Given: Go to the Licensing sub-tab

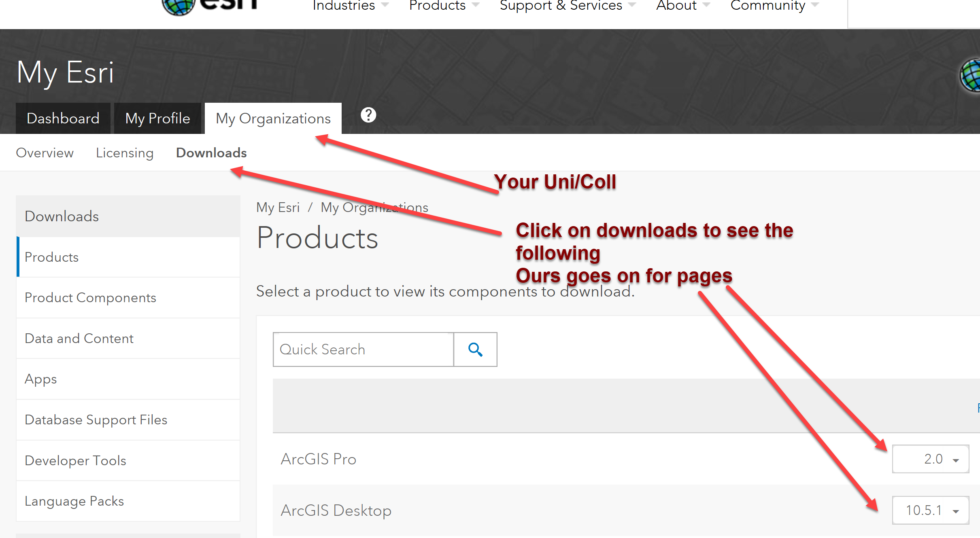Looking at the screenshot, I should 125,153.
